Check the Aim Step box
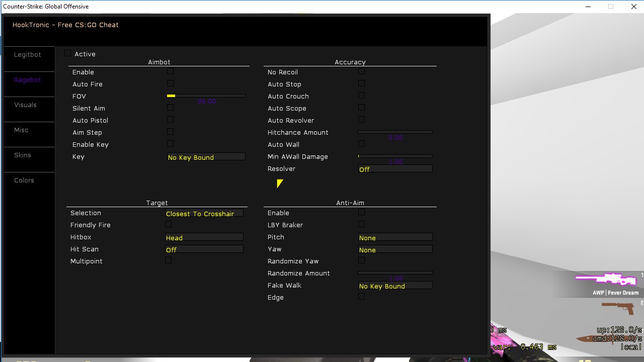Viewport: 644px width, 362px height. point(170,132)
